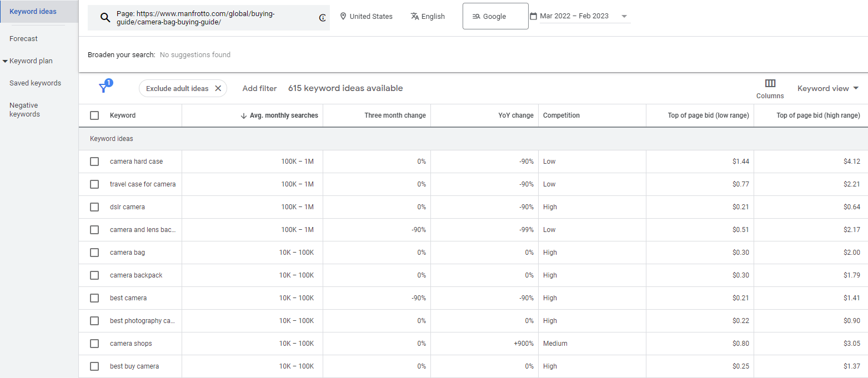The image size is (868, 378).
Task: Open the Mar 2022 – Feb 2023 date range
Action: pyautogui.click(x=580, y=16)
